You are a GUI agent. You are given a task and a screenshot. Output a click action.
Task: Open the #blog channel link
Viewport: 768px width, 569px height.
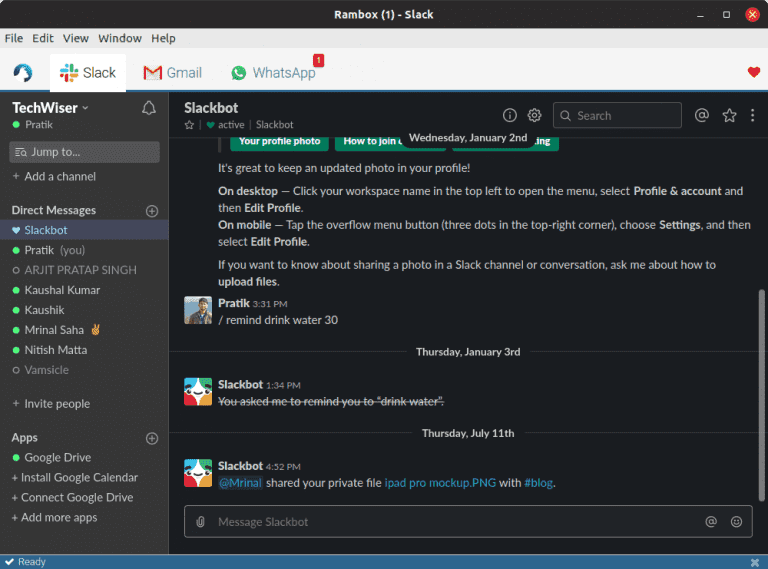point(538,483)
